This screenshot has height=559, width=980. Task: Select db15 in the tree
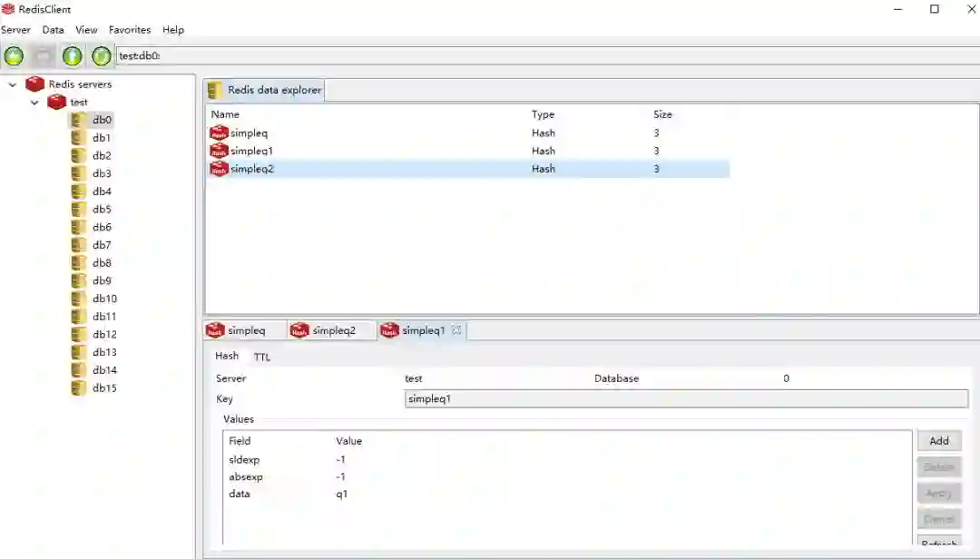[104, 388]
